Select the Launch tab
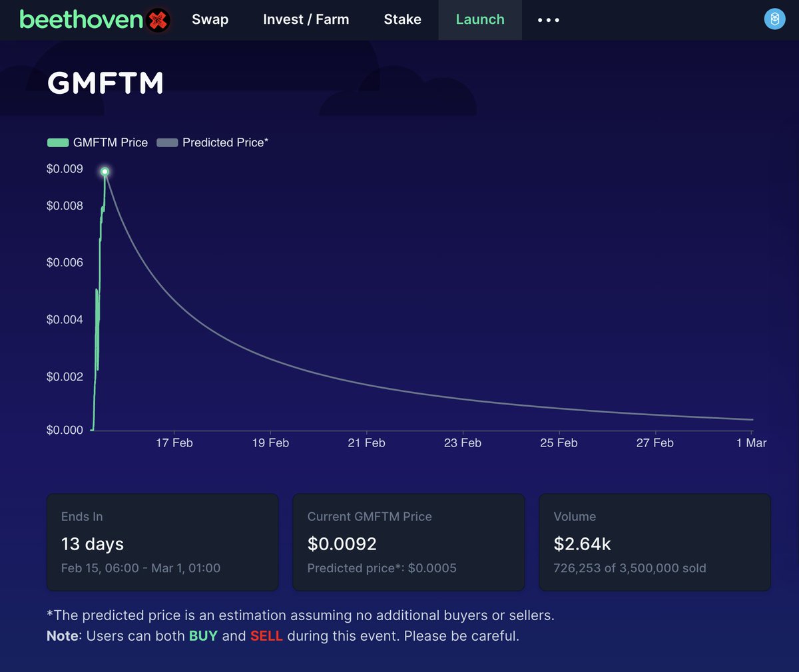Viewport: 799px width, 672px height. pyautogui.click(x=480, y=19)
